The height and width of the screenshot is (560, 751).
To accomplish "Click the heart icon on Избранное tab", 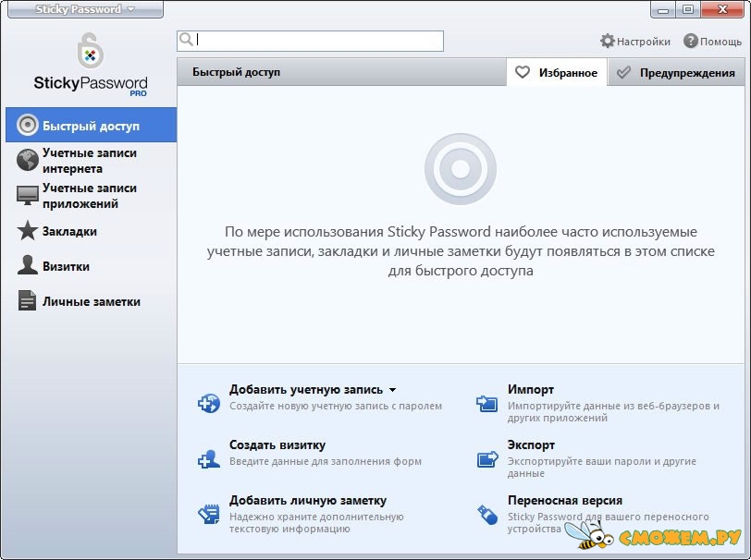I will coord(522,72).
